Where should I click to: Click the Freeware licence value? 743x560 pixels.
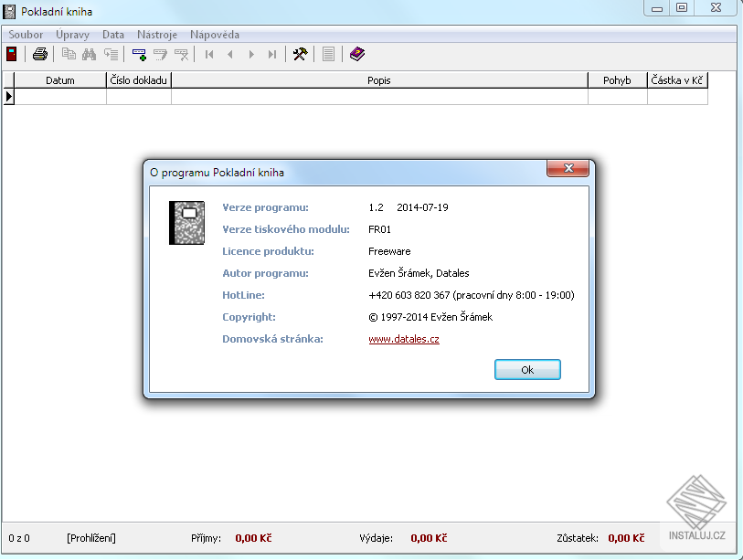389,251
